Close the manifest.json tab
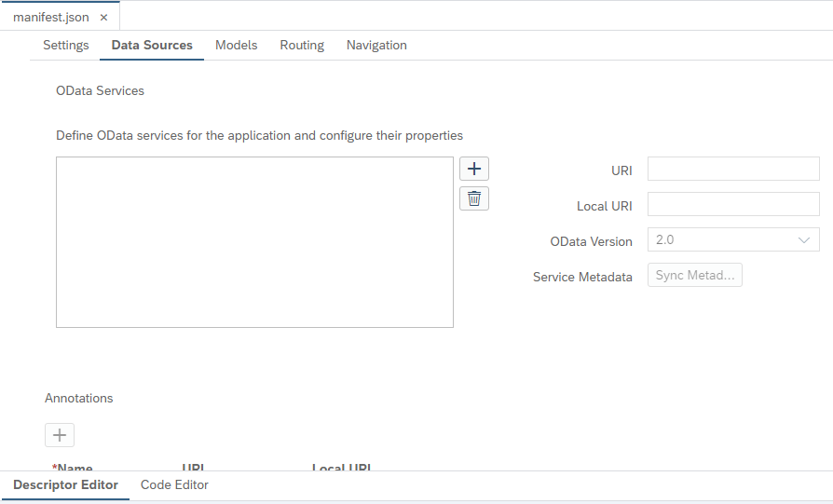 104,18
